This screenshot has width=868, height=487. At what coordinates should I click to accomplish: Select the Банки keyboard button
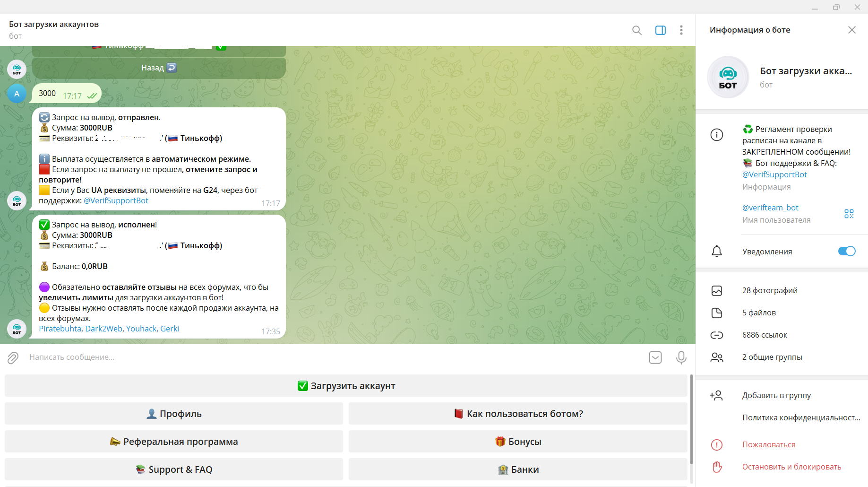[518, 470]
